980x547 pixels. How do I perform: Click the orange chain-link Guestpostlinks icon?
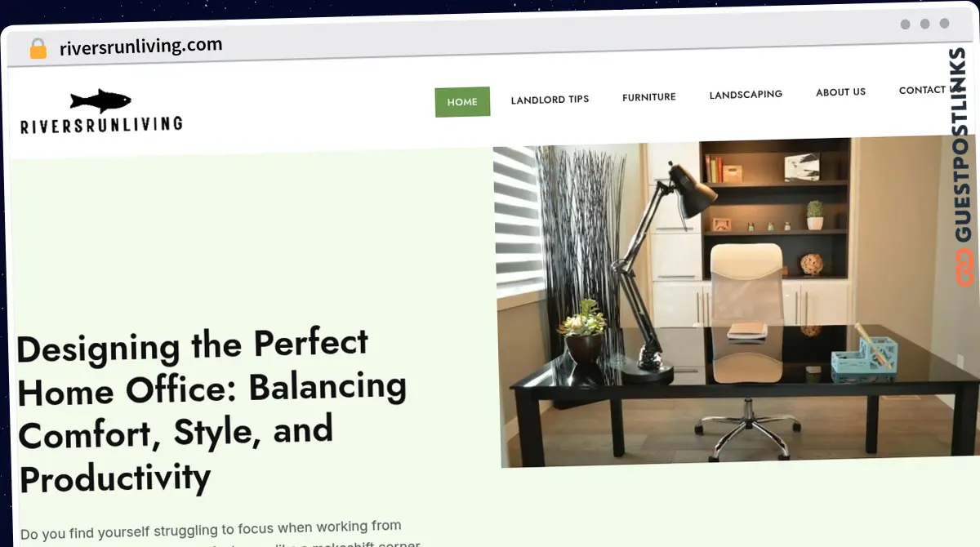[x=965, y=268]
